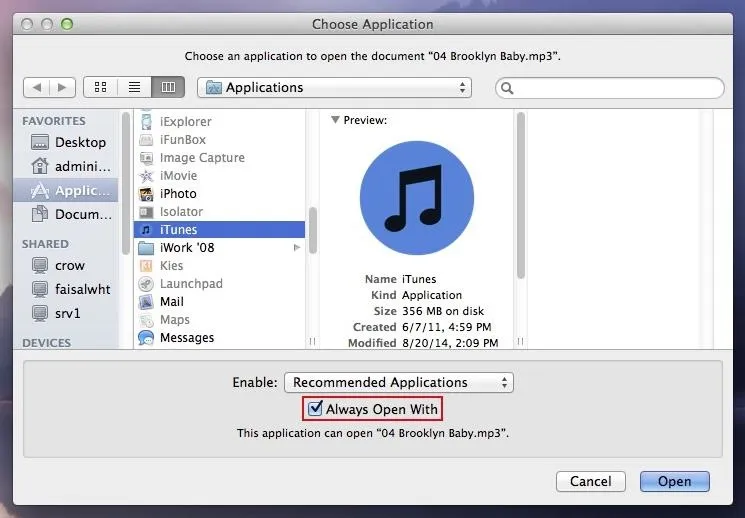
Task: Select Messages in the application list
Action: tap(220, 338)
